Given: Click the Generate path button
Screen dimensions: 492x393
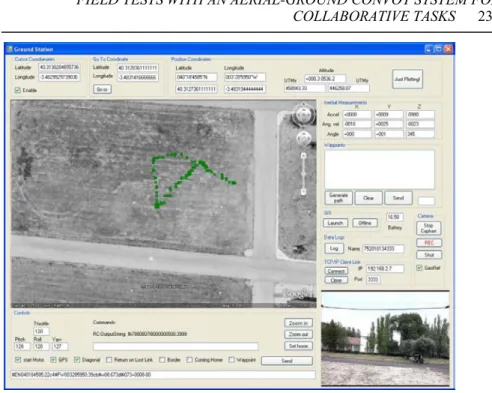Looking at the screenshot, I should 338,198.
